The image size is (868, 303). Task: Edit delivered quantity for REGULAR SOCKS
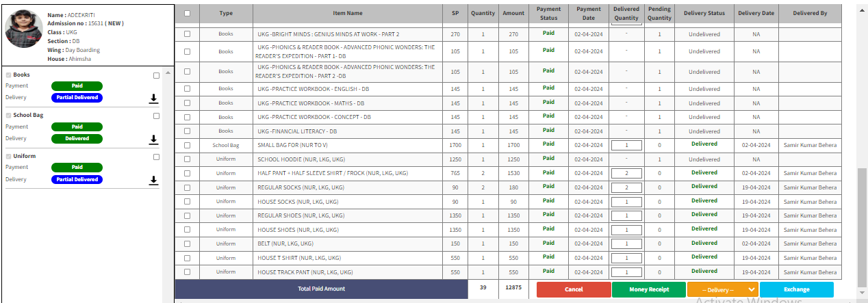[626, 187]
